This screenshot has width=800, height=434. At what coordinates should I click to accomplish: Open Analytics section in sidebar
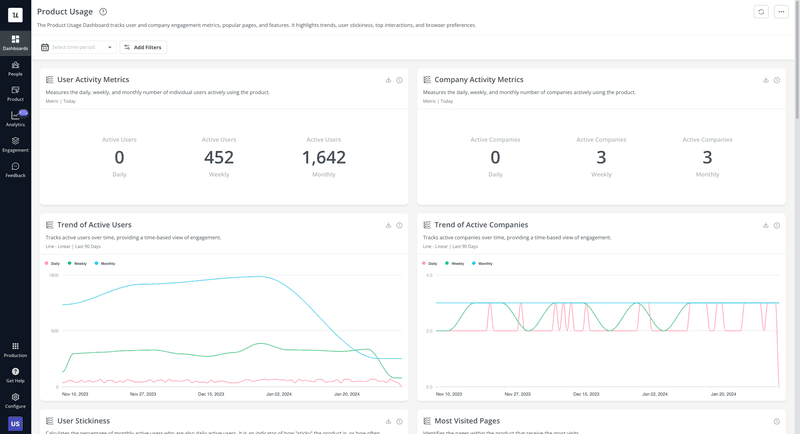[15, 119]
